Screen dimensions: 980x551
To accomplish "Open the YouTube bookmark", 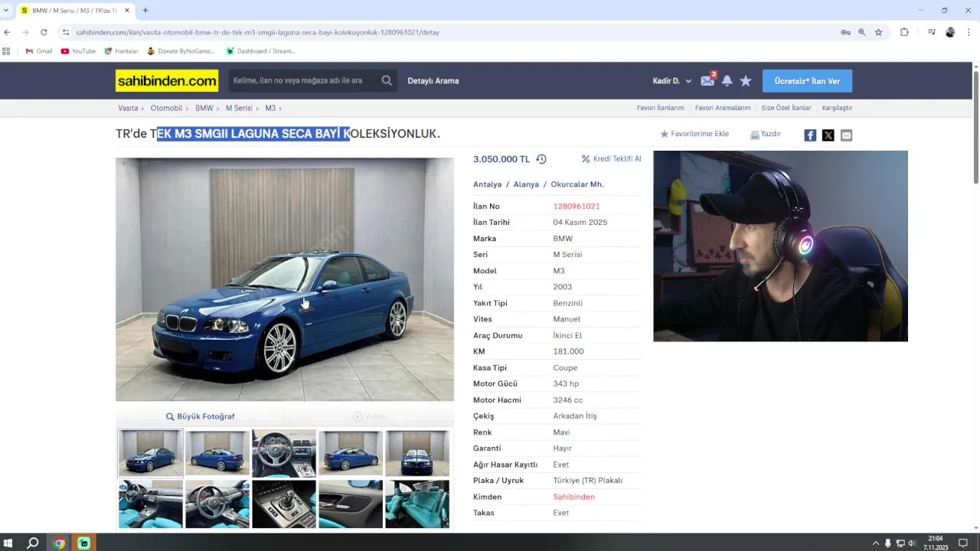I will coord(78,51).
